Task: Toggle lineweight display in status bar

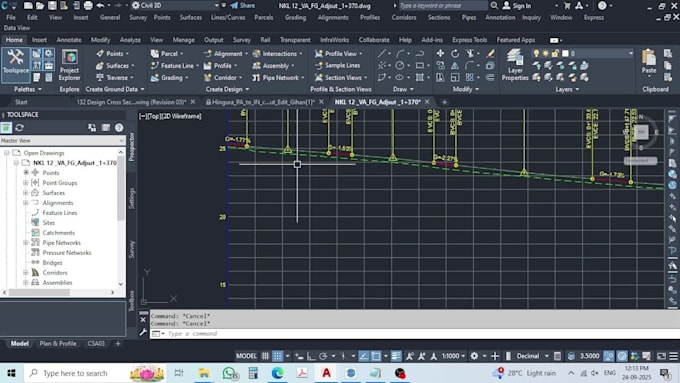Action: (x=396, y=356)
